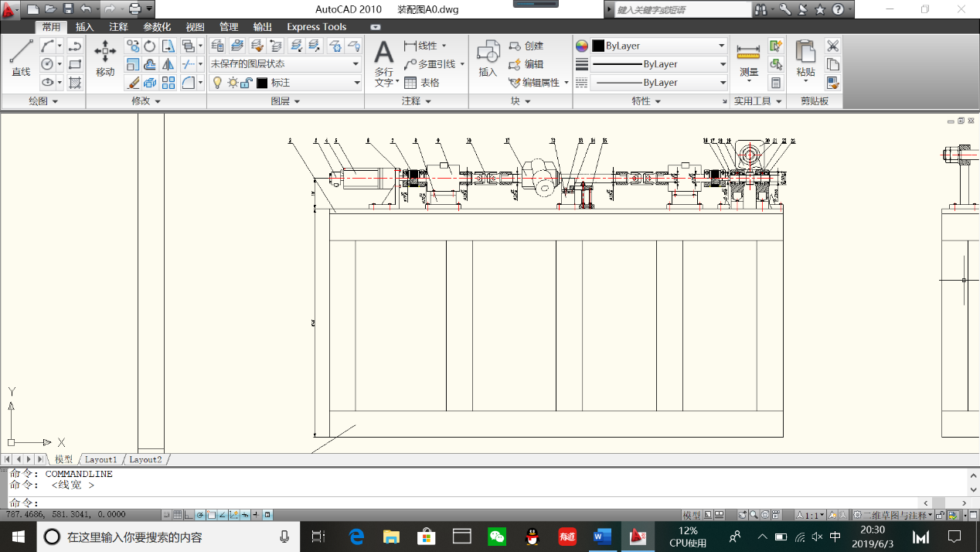Open the ByLayer color dropdown
Image resolution: width=980 pixels, height=552 pixels.
click(x=658, y=46)
